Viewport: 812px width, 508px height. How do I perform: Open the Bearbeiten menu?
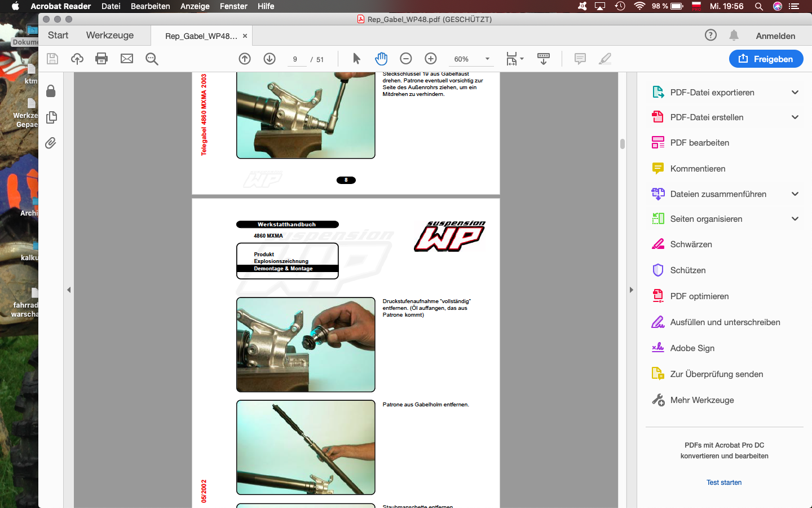tap(150, 6)
